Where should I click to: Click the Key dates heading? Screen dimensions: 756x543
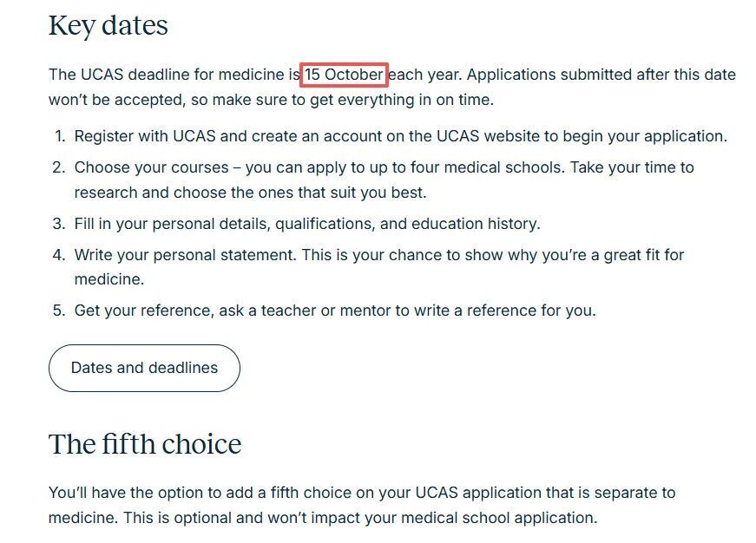pos(108,26)
